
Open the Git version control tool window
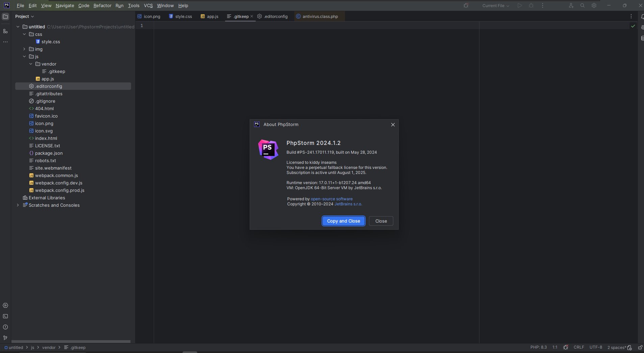[5, 338]
